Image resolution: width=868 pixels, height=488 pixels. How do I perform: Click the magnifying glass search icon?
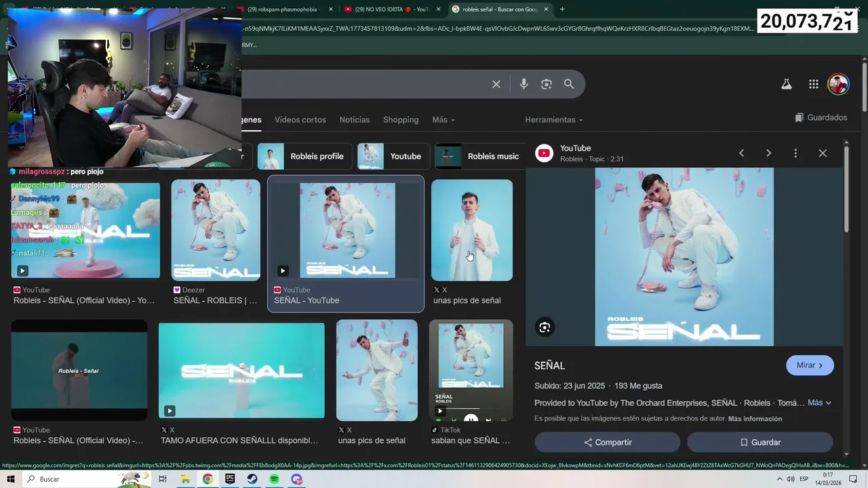coord(569,84)
